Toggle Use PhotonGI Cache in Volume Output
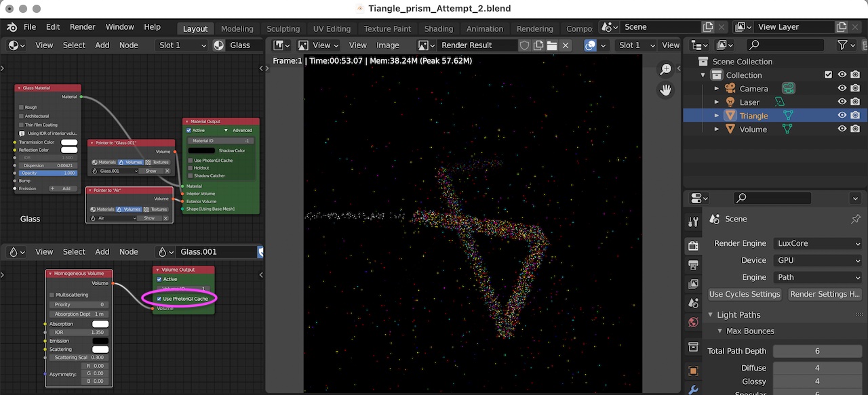Screen dimensions: 868x395 point(159,299)
